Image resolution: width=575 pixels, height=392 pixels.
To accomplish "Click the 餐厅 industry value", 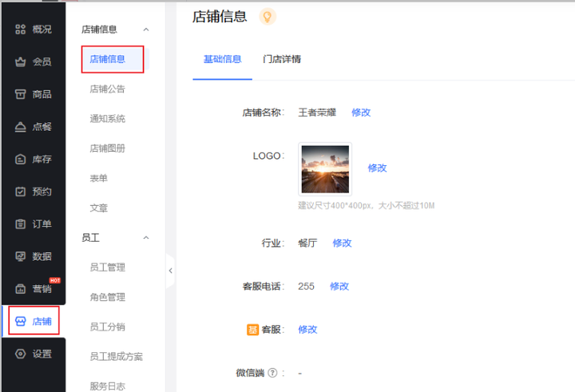I will click(307, 243).
